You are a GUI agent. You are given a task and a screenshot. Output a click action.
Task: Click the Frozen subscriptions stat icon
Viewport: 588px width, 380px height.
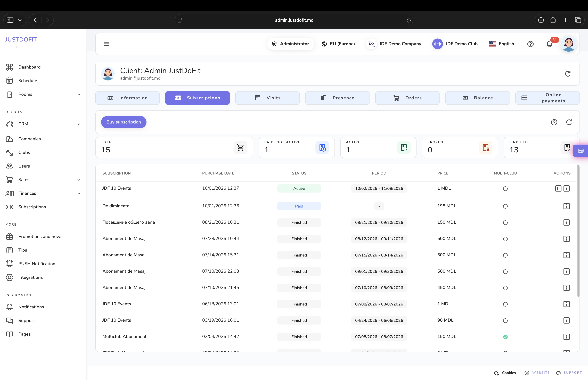click(x=485, y=147)
